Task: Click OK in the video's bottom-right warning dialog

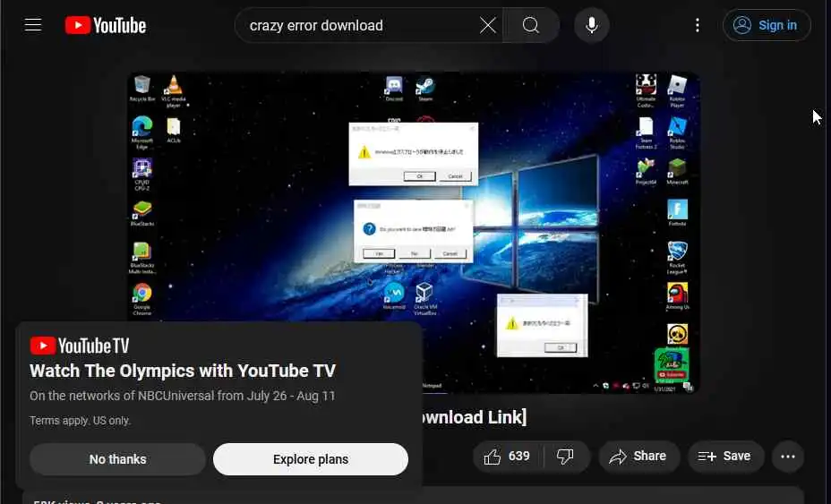Action: tap(561, 347)
